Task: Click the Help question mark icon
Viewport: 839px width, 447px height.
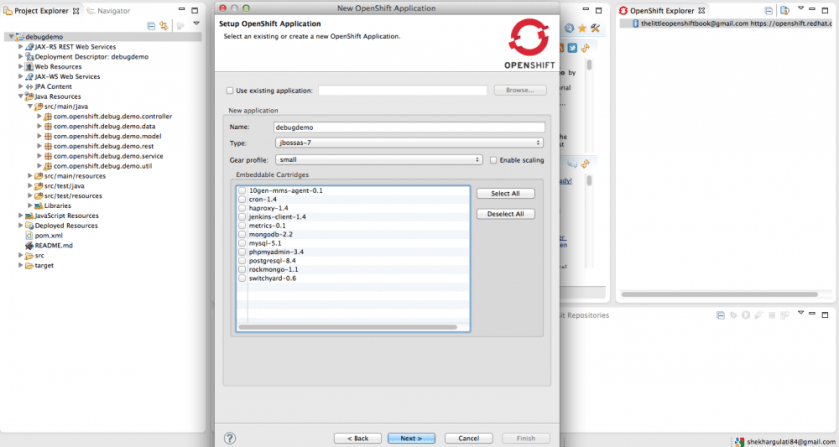Action: 230,437
